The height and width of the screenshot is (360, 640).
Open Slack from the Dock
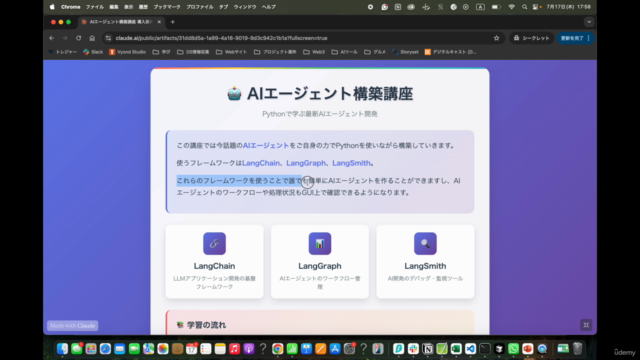point(413,349)
